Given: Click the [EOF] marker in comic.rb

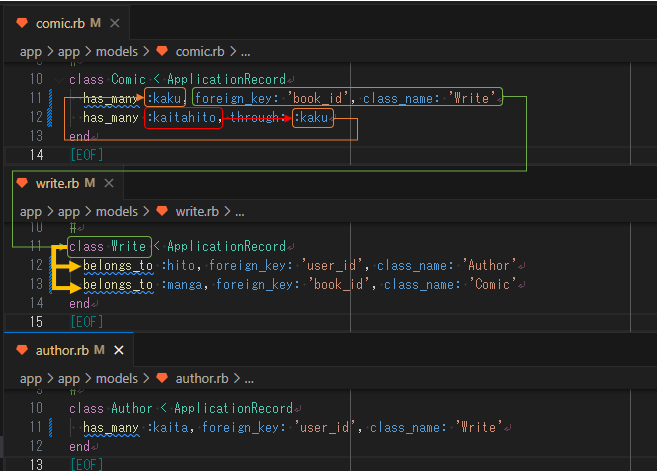Looking at the screenshot, I should click(x=87, y=155).
